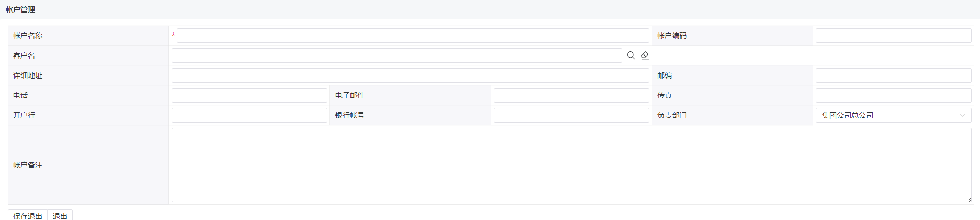Click into the 客户名 text box

point(397,56)
